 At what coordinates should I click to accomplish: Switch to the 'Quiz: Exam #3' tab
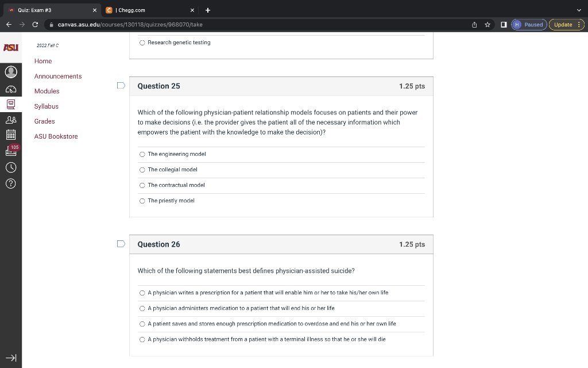52,10
